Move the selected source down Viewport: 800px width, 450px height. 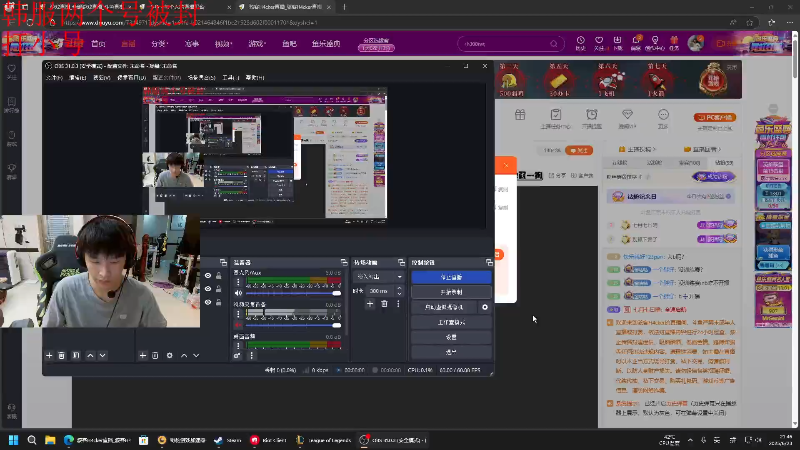point(196,355)
